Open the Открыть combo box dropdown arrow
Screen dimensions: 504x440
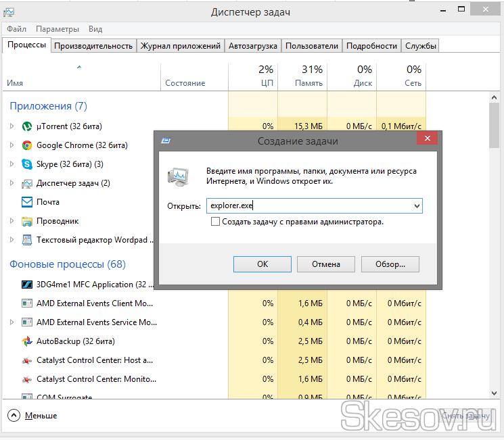pyautogui.click(x=416, y=206)
